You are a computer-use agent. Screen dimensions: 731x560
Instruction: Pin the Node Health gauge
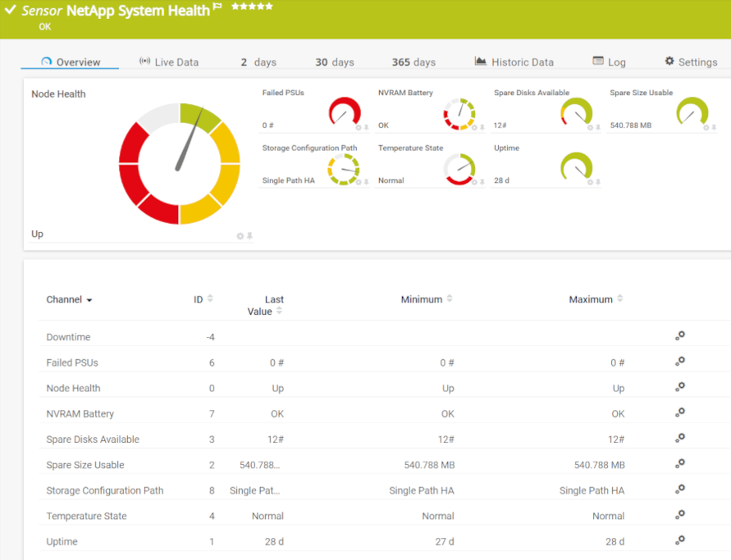click(249, 236)
